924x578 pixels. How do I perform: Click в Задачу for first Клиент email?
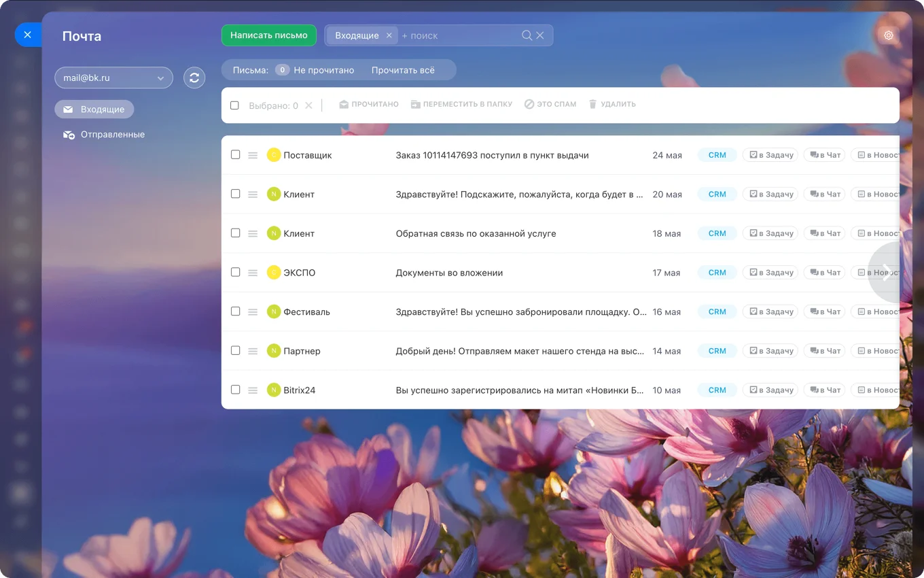(770, 194)
